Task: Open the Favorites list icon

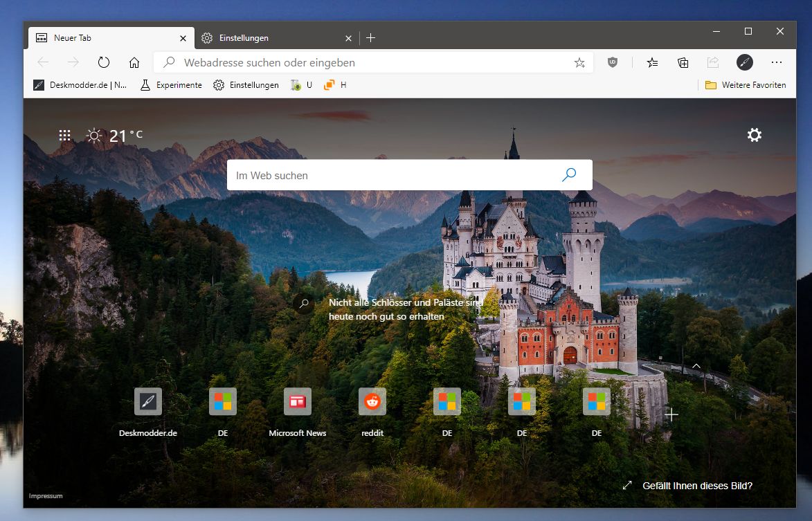Action: click(652, 62)
